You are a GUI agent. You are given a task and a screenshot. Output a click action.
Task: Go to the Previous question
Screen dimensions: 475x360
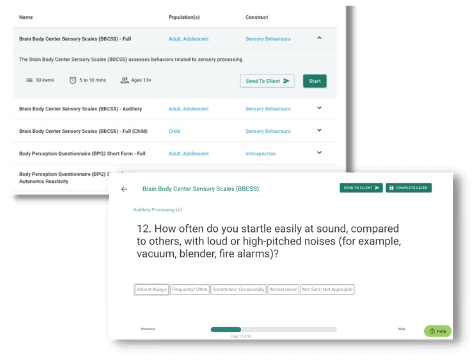point(148,329)
